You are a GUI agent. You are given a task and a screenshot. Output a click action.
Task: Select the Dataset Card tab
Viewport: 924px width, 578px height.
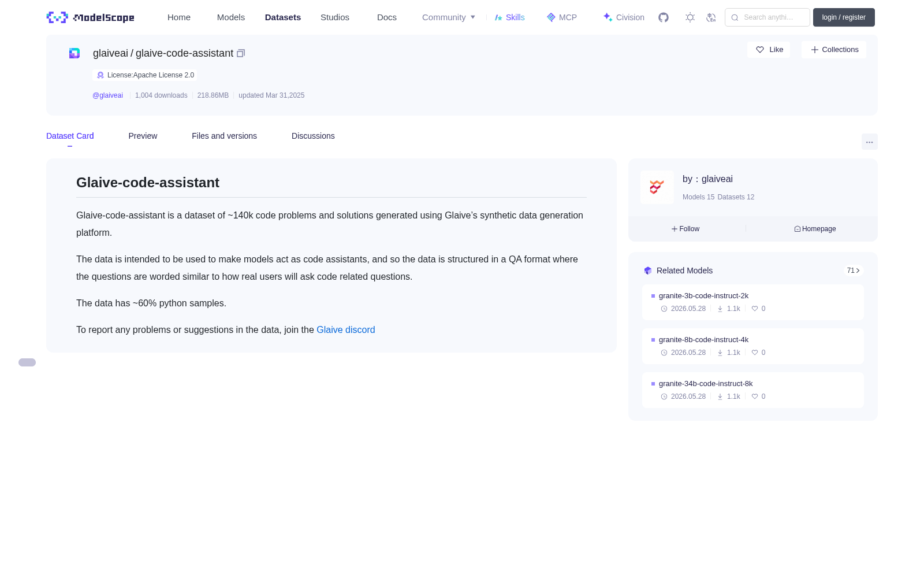click(70, 136)
